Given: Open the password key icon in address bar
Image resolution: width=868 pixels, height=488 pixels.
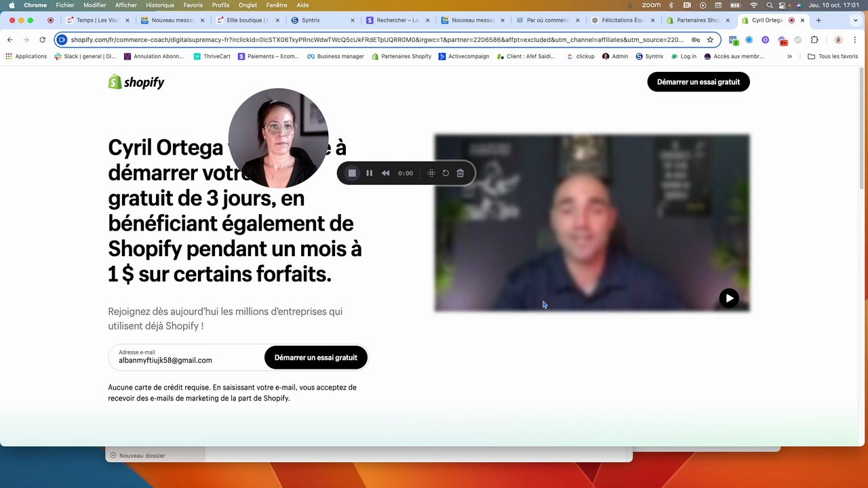Looking at the screenshot, I should click(x=695, y=39).
